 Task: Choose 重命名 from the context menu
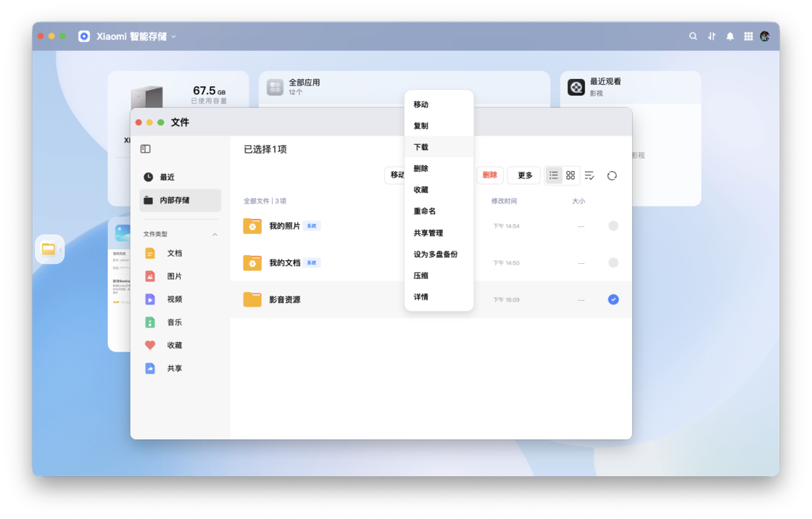(x=439, y=212)
